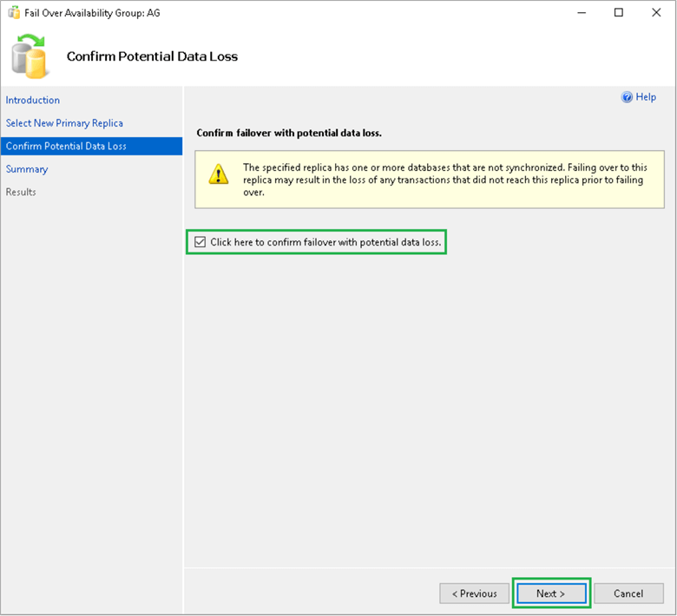The image size is (677, 616).
Task: Open the Select New Primary Replica step
Action: click(x=64, y=123)
